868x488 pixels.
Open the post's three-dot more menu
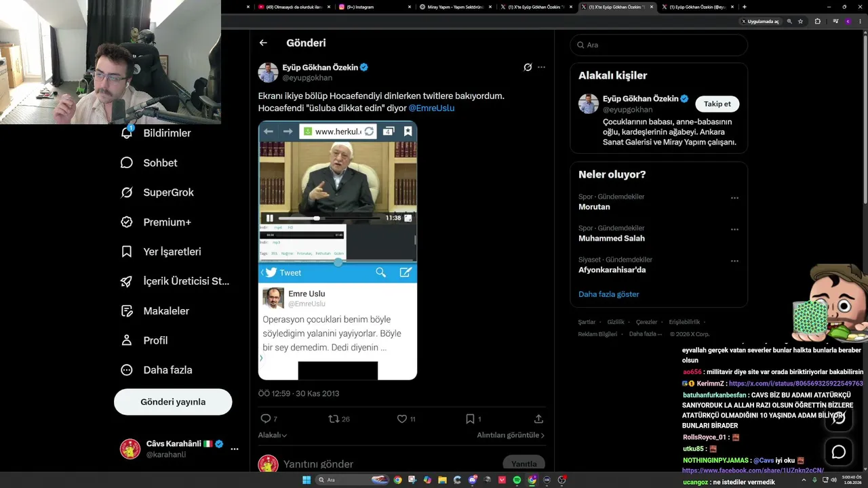click(541, 67)
